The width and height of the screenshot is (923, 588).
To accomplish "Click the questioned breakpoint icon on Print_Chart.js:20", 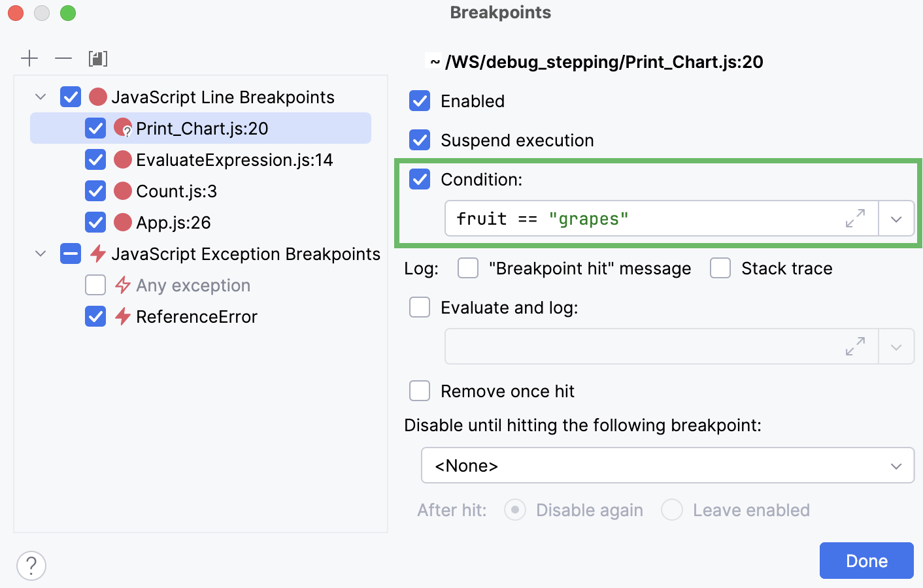I will tap(124, 128).
